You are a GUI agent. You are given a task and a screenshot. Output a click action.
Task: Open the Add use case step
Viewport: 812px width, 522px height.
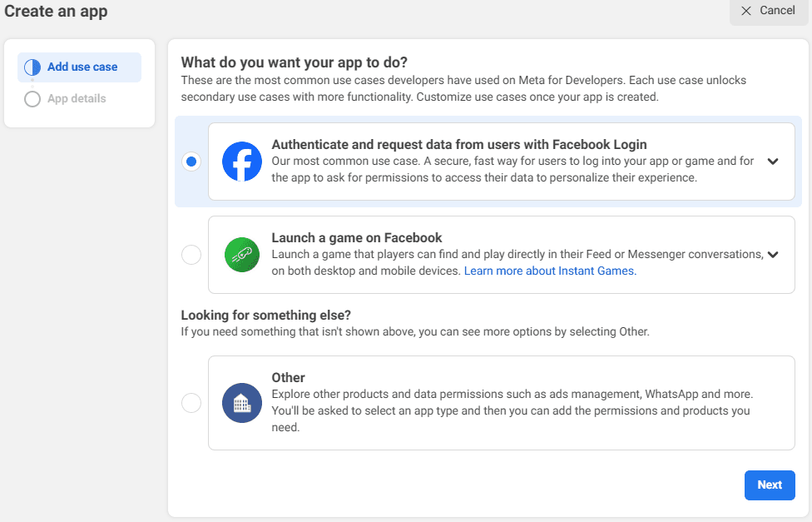tap(79, 67)
